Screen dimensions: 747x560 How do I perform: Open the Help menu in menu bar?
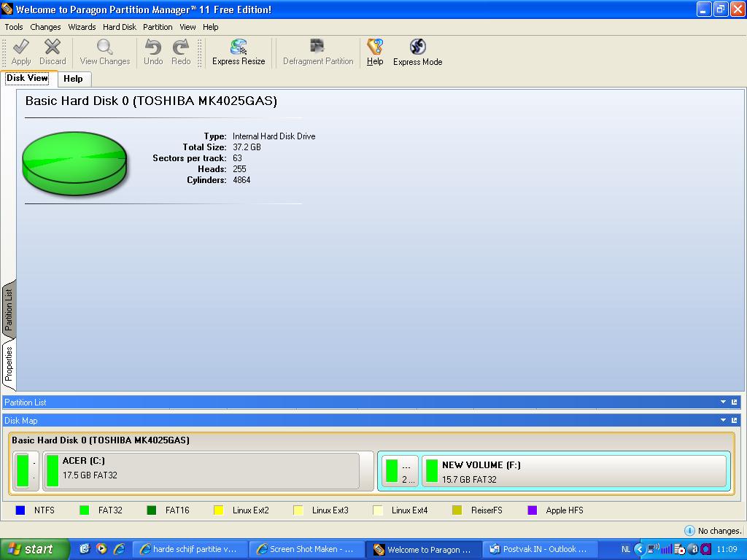pos(211,27)
